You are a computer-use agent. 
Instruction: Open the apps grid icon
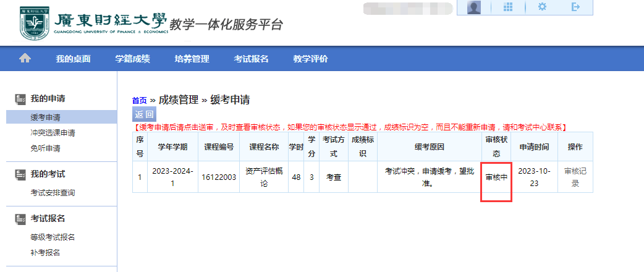(x=509, y=7)
